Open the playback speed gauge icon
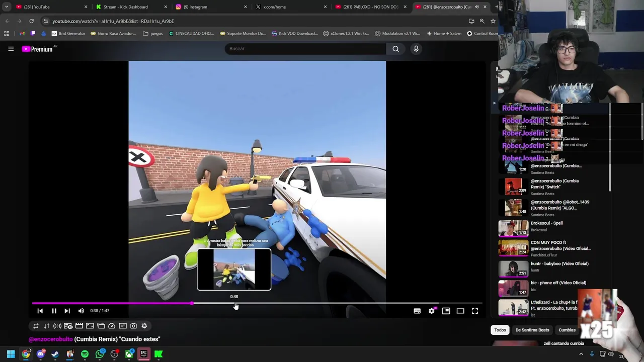The width and height of the screenshot is (644, 362). [112, 326]
